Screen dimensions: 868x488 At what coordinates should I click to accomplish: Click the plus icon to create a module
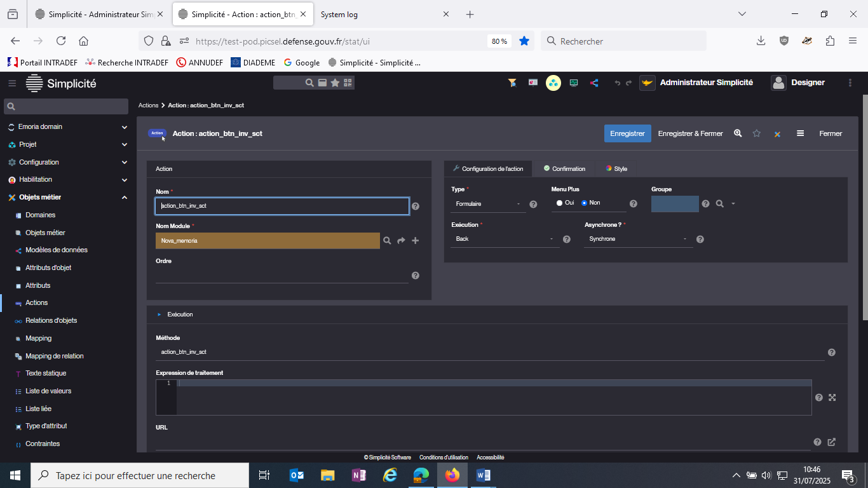pyautogui.click(x=416, y=241)
